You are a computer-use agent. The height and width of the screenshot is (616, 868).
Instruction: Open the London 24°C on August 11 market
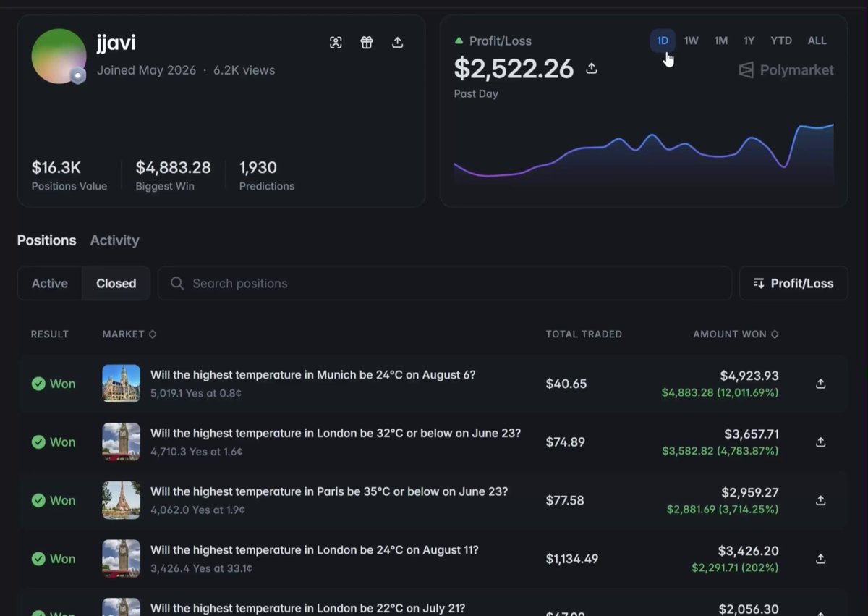tap(315, 550)
